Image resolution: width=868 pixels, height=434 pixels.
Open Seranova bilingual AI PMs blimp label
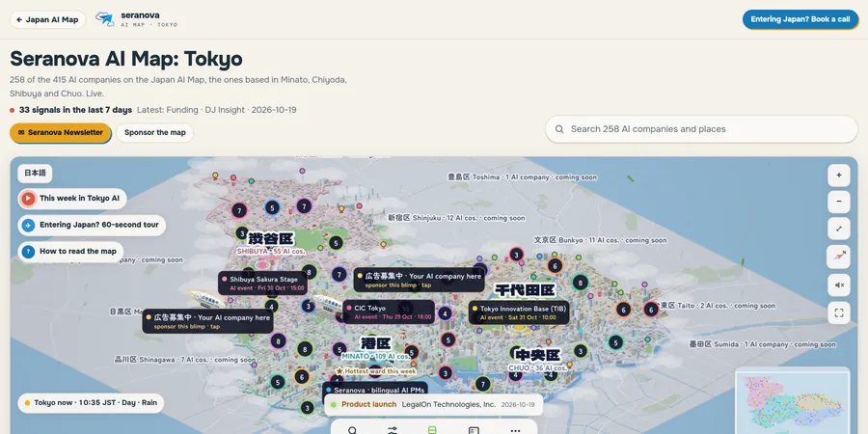(x=375, y=391)
